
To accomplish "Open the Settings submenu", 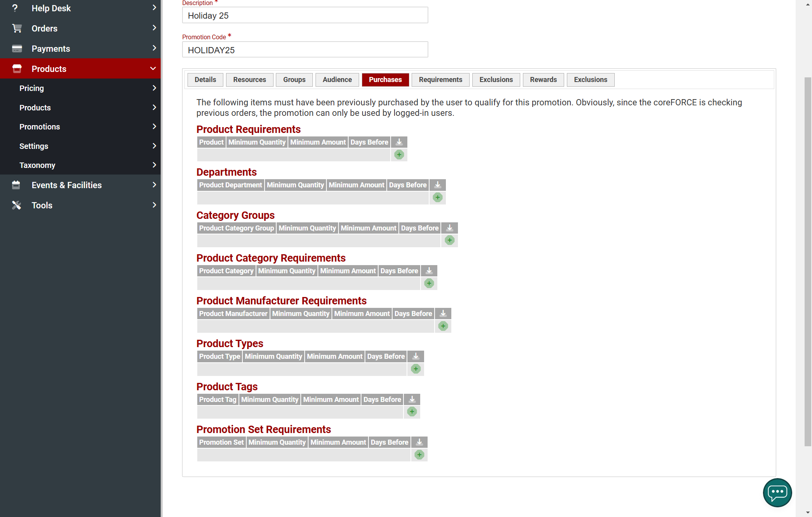I will [80, 146].
